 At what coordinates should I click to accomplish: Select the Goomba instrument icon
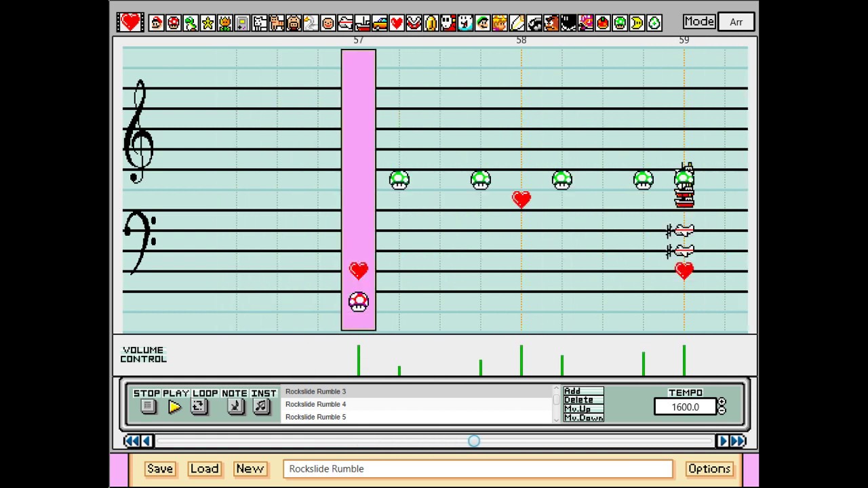(551, 23)
